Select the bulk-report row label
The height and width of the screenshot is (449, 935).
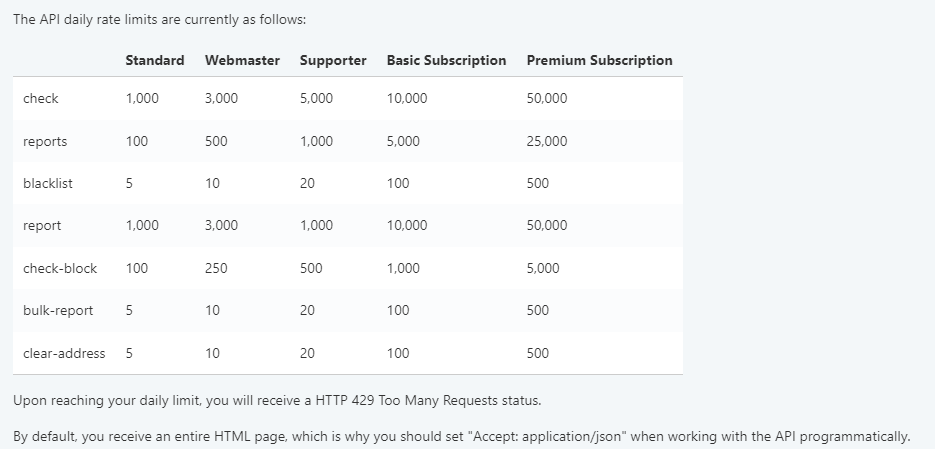(x=58, y=310)
